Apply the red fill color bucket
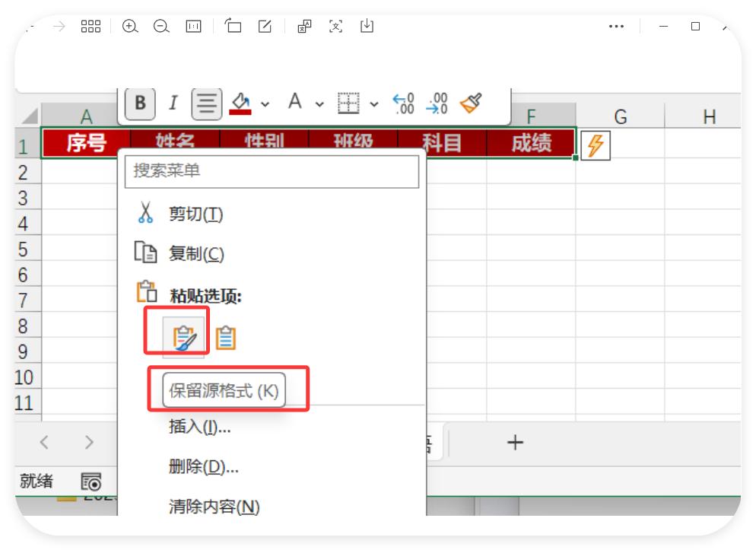 pyautogui.click(x=240, y=103)
